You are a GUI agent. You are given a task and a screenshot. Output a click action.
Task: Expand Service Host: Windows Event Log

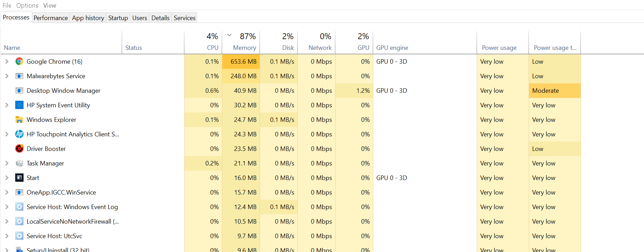(x=7, y=207)
